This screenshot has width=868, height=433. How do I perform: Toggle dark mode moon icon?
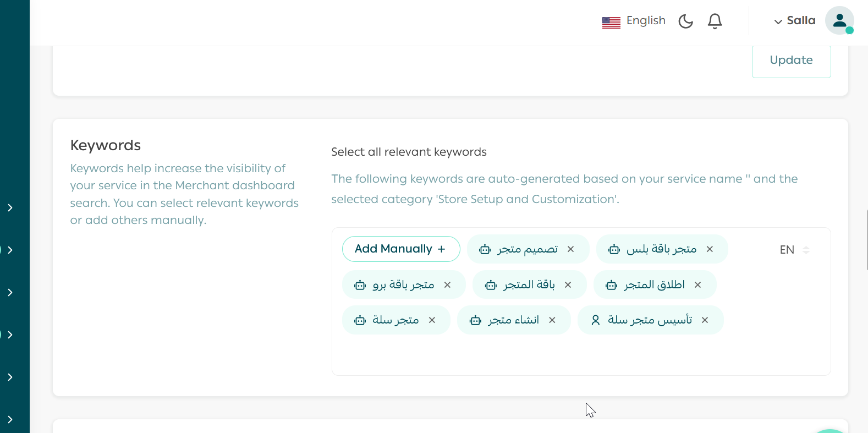685,21
